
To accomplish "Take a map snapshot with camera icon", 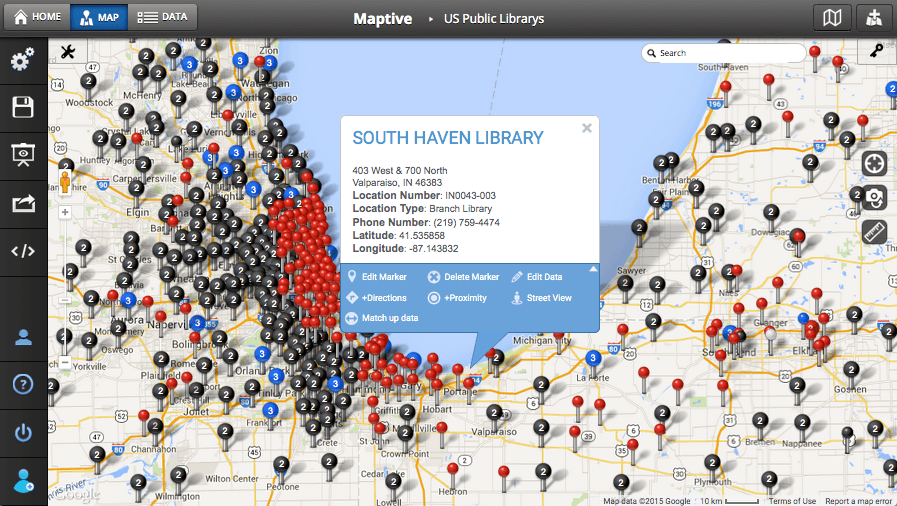I will pos(875,197).
